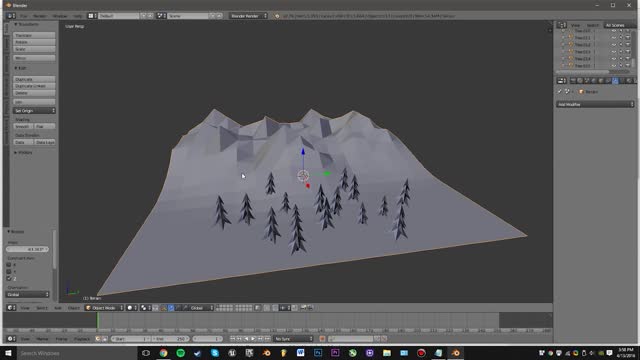The height and width of the screenshot is (360, 640).
Task: Select the active Modifiers wrench tab in properties
Action: [615, 81]
